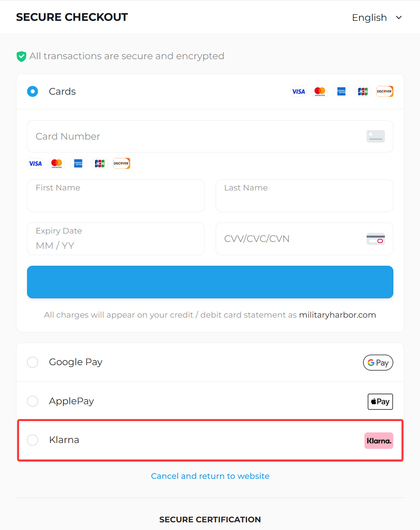
Task: Click the pink Klarna logo badge
Action: [x=379, y=440]
